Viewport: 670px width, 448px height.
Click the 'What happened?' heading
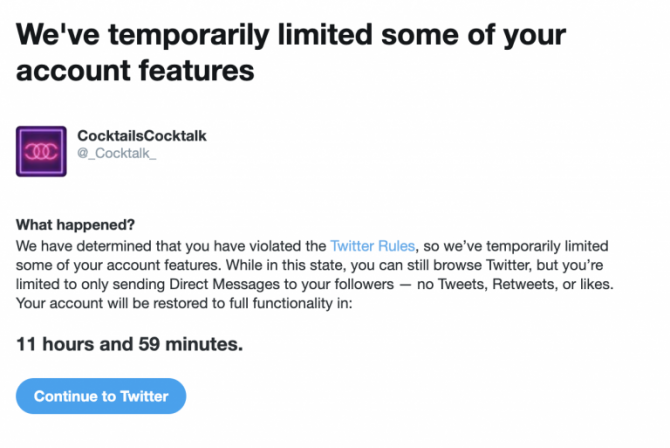tap(75, 225)
